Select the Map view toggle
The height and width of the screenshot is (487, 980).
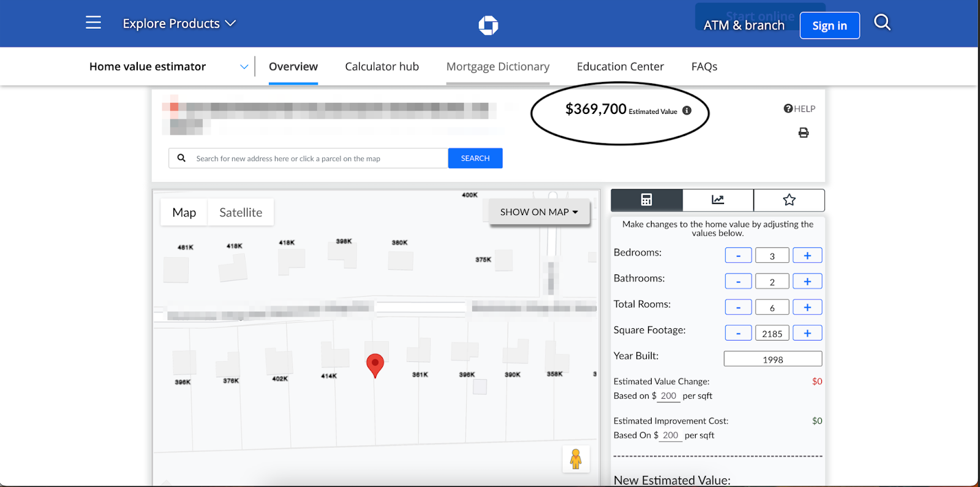[x=184, y=213]
